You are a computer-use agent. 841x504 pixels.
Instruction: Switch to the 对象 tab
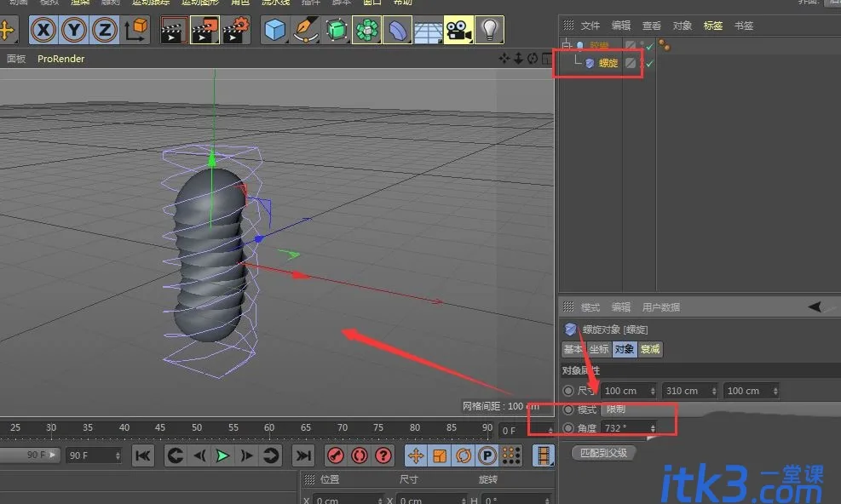625,349
